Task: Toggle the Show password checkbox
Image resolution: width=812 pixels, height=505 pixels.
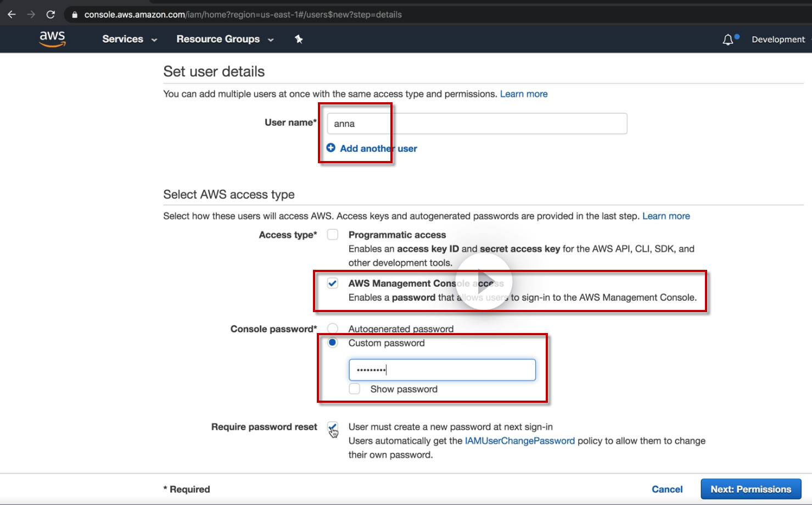Action: 355,389
